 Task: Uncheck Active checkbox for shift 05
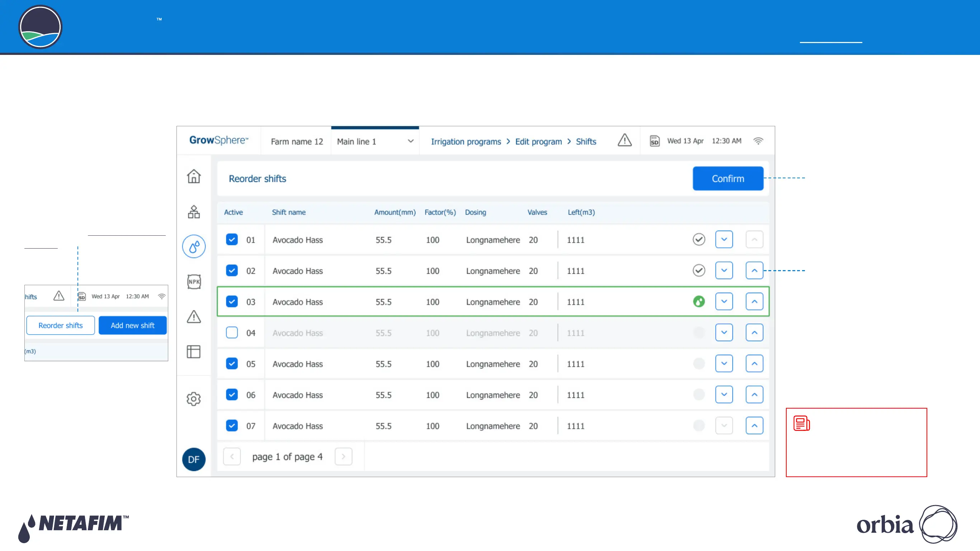[232, 363]
